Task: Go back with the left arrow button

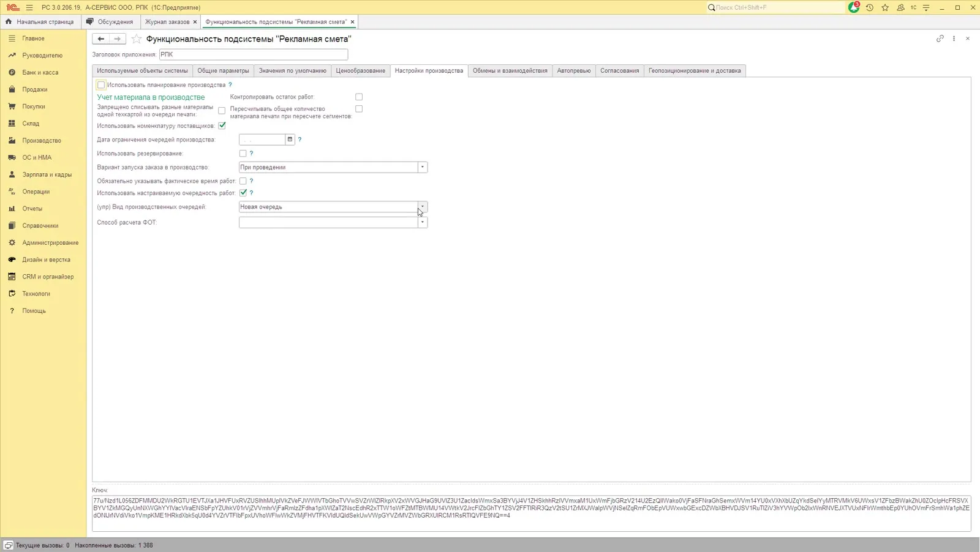Action: pyautogui.click(x=101, y=39)
